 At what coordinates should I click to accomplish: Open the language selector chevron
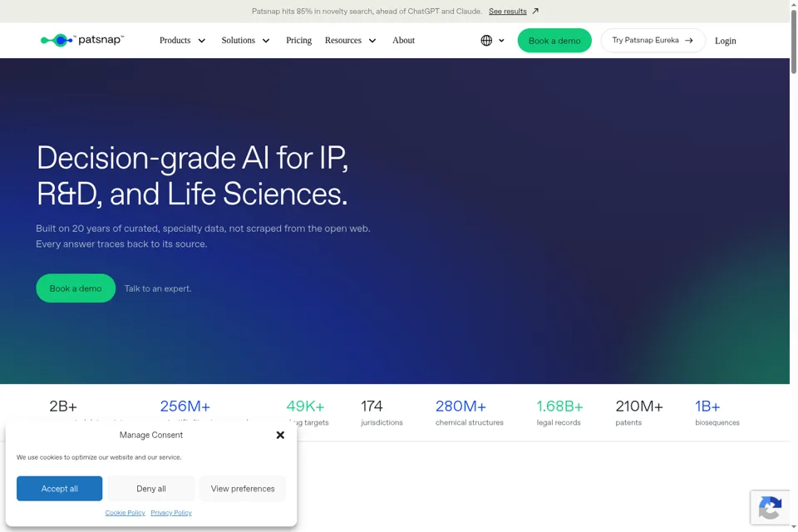(x=501, y=41)
